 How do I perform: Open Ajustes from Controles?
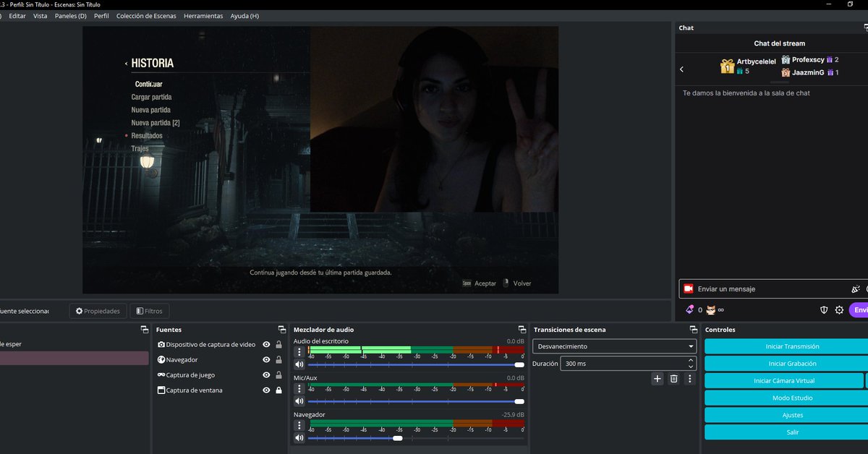coord(792,415)
